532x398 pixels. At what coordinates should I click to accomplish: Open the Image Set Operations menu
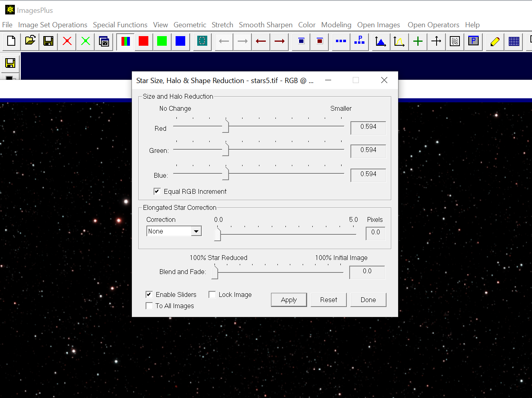(x=53, y=25)
